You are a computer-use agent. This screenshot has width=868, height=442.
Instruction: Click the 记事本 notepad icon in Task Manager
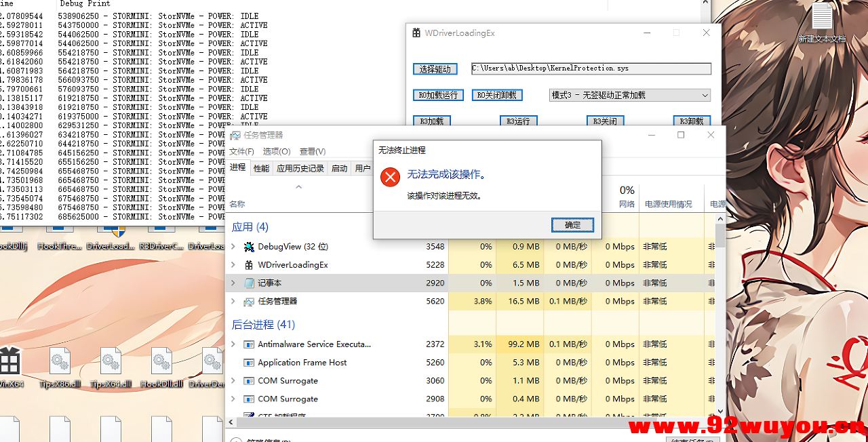coord(250,283)
